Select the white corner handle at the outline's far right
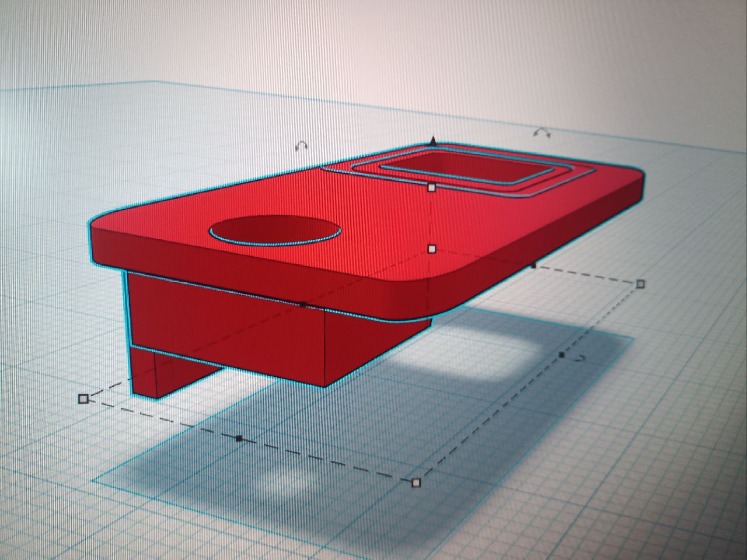Image resolution: width=747 pixels, height=560 pixels. click(x=640, y=284)
